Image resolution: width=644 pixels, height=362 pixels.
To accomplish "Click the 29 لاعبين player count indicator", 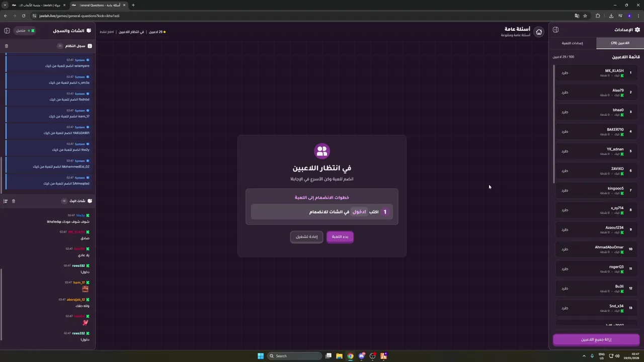I will 157,32.
